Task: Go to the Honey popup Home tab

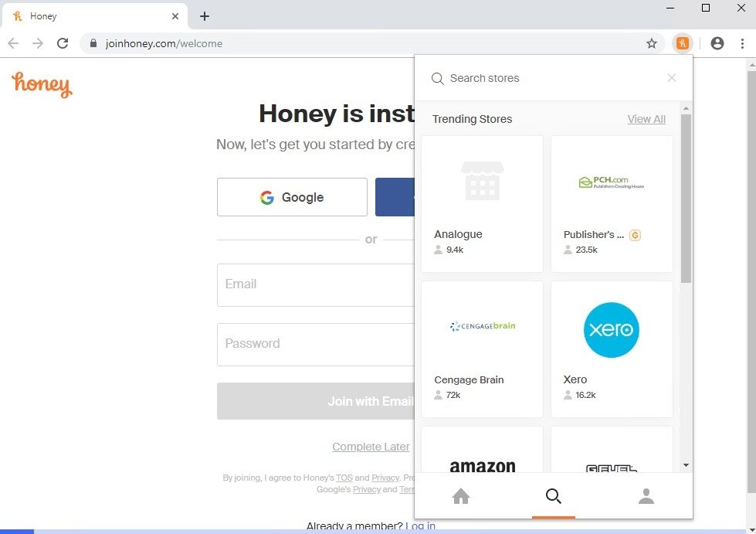Action: pyautogui.click(x=461, y=496)
